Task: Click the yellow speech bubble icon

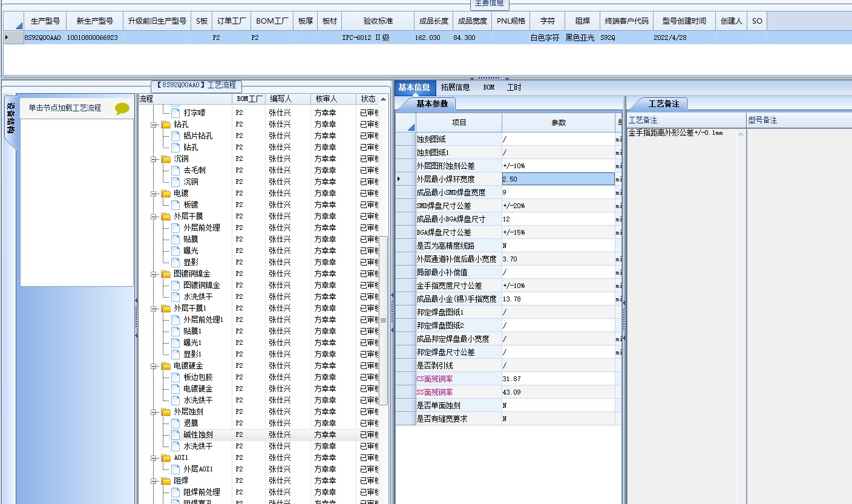Action: point(122,109)
